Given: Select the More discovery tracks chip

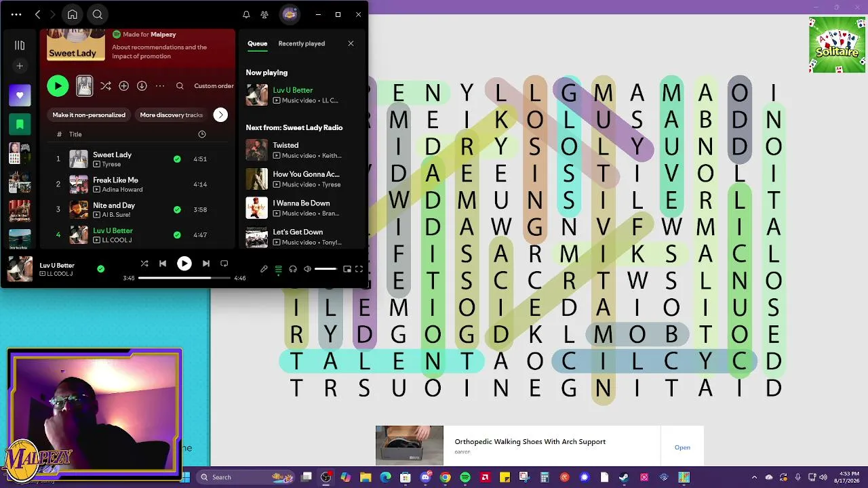Looking at the screenshot, I should (172, 115).
